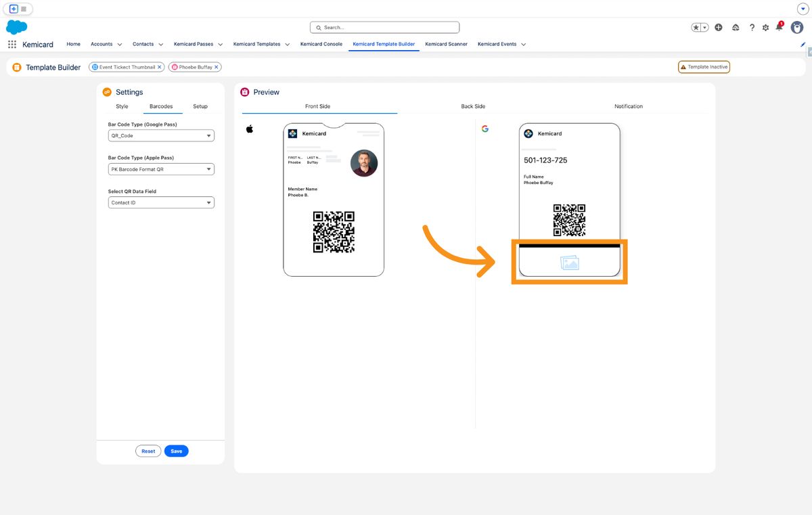The image size is (812, 515).
Task: Click the Settings panel orange icon
Action: point(107,92)
